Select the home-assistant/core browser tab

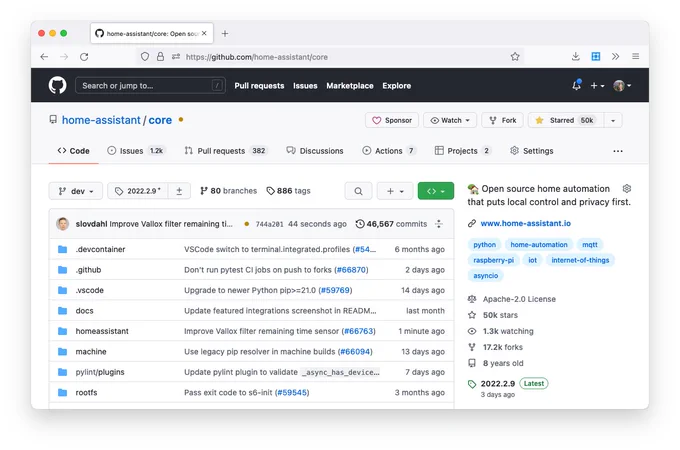click(152, 33)
